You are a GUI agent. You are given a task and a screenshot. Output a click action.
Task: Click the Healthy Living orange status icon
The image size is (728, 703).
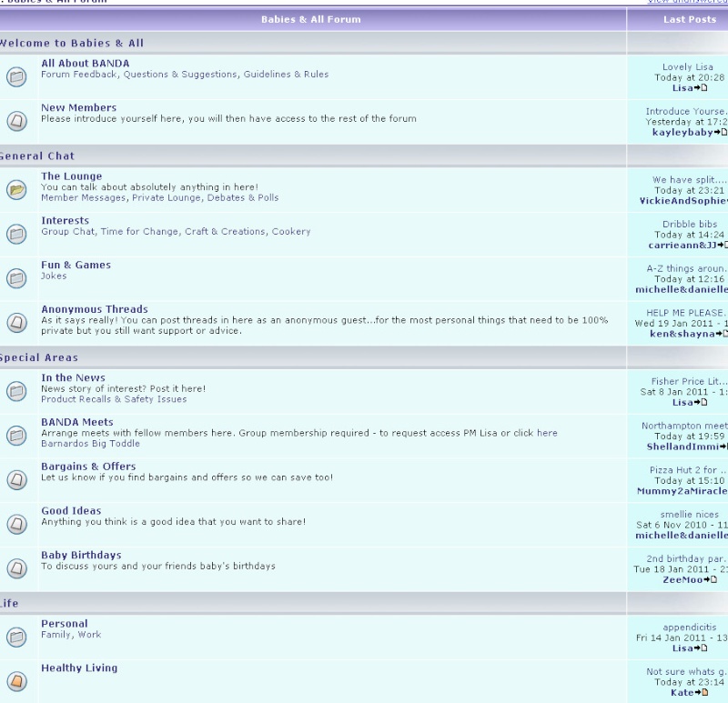click(x=16, y=681)
